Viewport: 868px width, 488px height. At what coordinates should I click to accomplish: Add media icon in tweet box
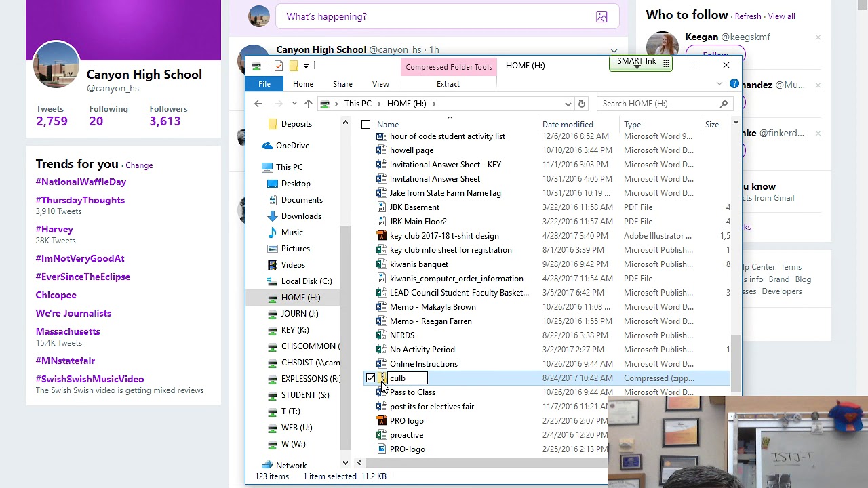pos(601,16)
